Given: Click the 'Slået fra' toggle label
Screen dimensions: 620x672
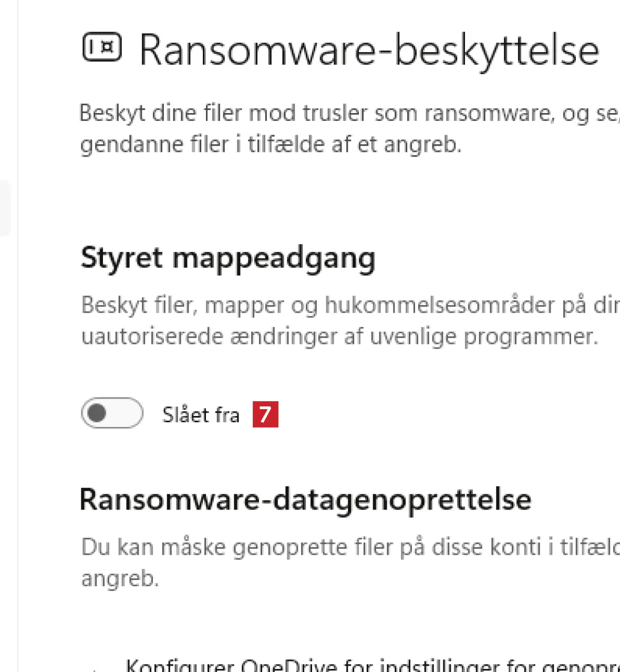Looking at the screenshot, I should [201, 415].
